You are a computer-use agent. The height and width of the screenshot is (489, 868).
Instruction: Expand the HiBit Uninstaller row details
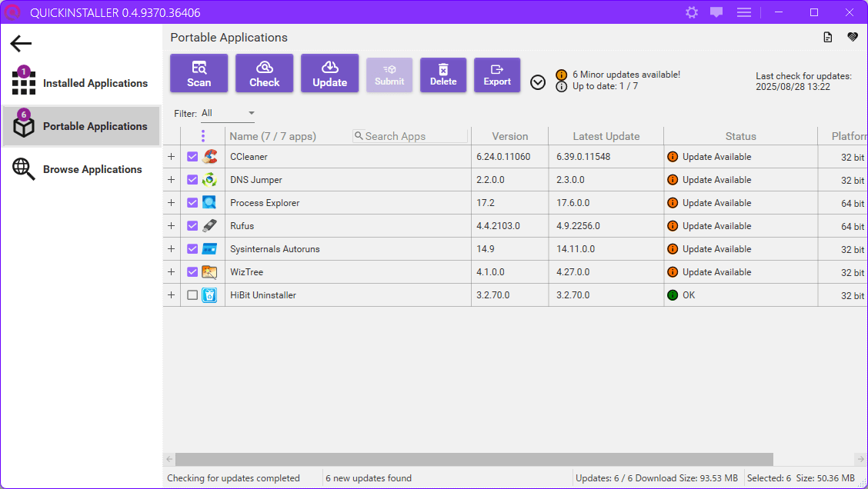click(172, 294)
